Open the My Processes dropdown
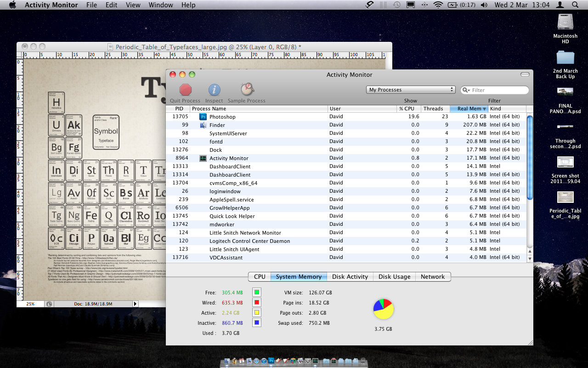The image size is (588, 368). pyautogui.click(x=411, y=90)
